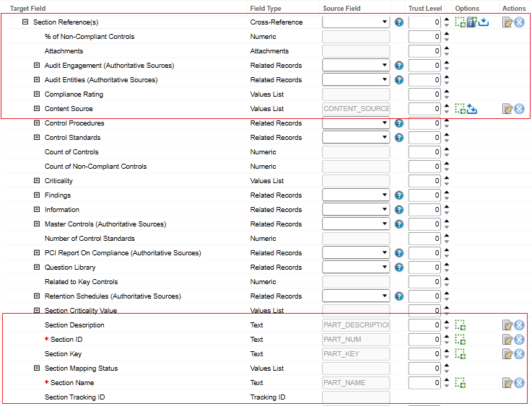Expand Audit Entities (Authoritative Sources) node
Viewport: 532px width, 406px height.
pos(37,79)
